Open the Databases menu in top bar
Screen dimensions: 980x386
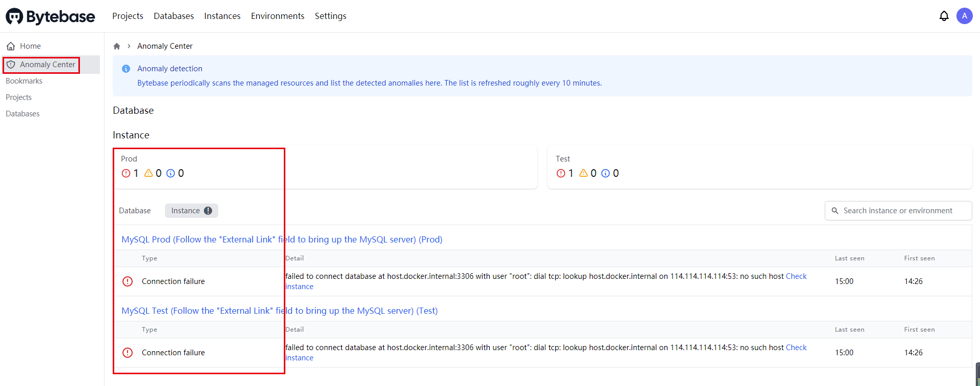tap(174, 16)
